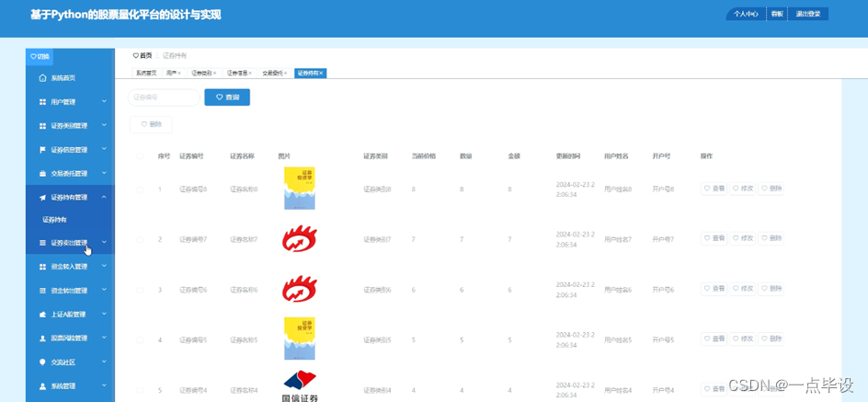Collapse 证券持有管理 with its chevron

tap(104, 197)
